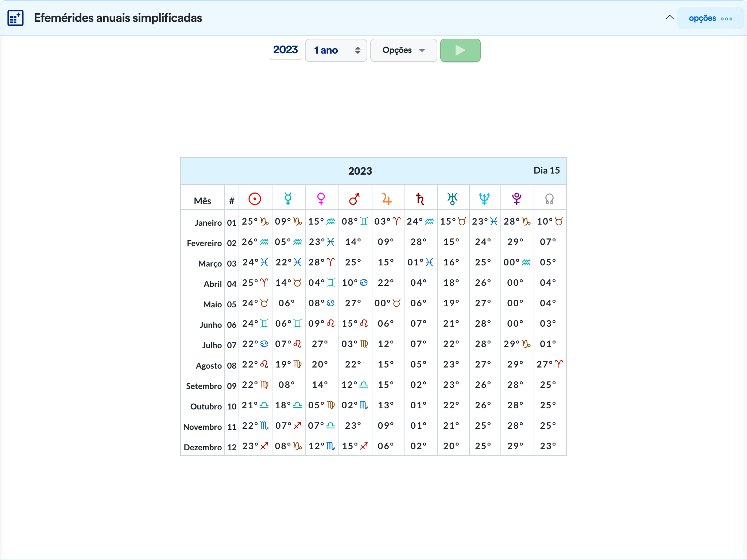
Task: Click the Jupiter symbol column header
Action: 387,199
